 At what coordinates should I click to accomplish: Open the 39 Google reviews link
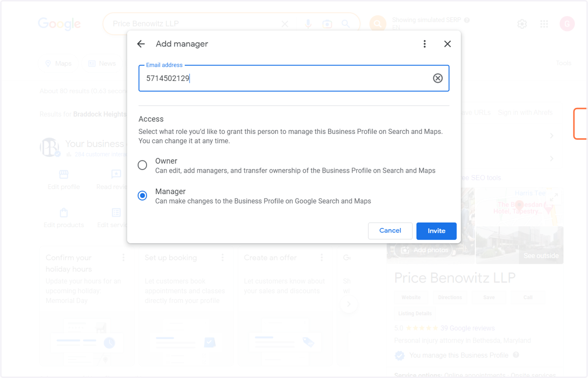(467, 328)
